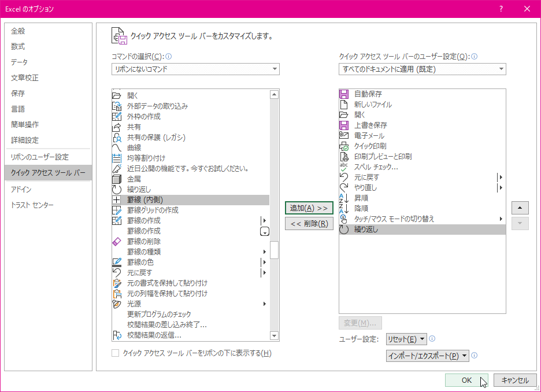Click the 電子メール icon
Screen dimensions: 541x392
pyautogui.click(x=344, y=136)
